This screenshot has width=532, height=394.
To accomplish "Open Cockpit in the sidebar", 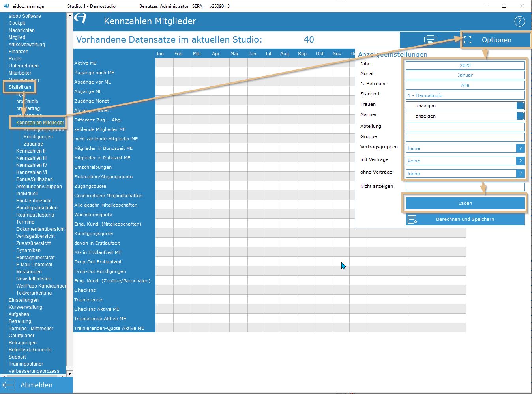I will point(17,23).
